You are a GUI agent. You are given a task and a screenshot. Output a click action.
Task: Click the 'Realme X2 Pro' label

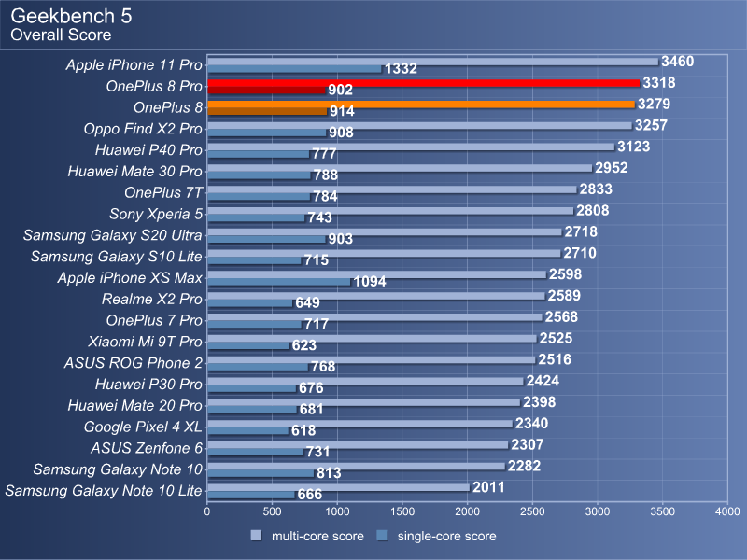pos(152,299)
